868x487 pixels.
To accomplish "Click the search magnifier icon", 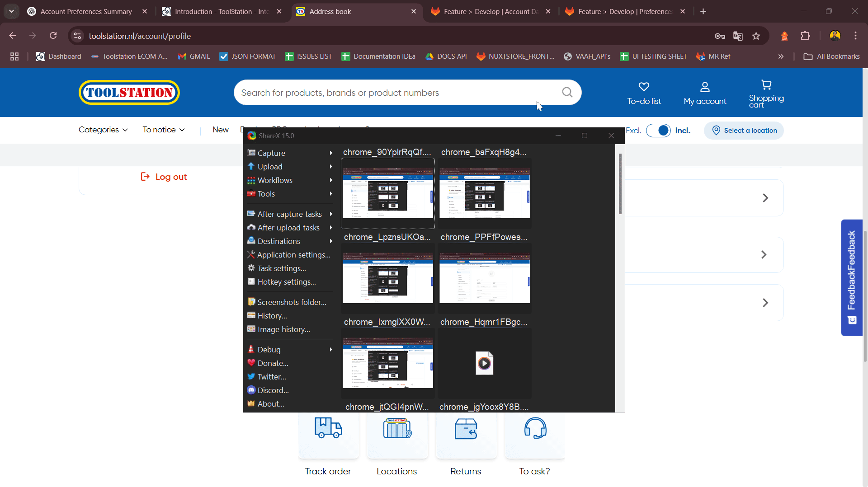I will point(567,93).
